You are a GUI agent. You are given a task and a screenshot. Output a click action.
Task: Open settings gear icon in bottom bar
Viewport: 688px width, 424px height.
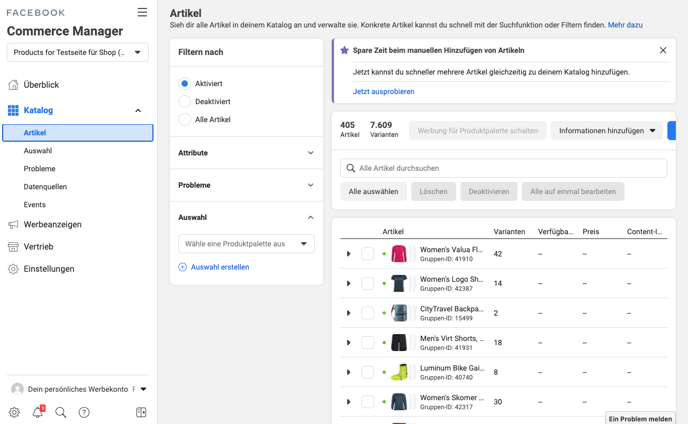(14, 412)
